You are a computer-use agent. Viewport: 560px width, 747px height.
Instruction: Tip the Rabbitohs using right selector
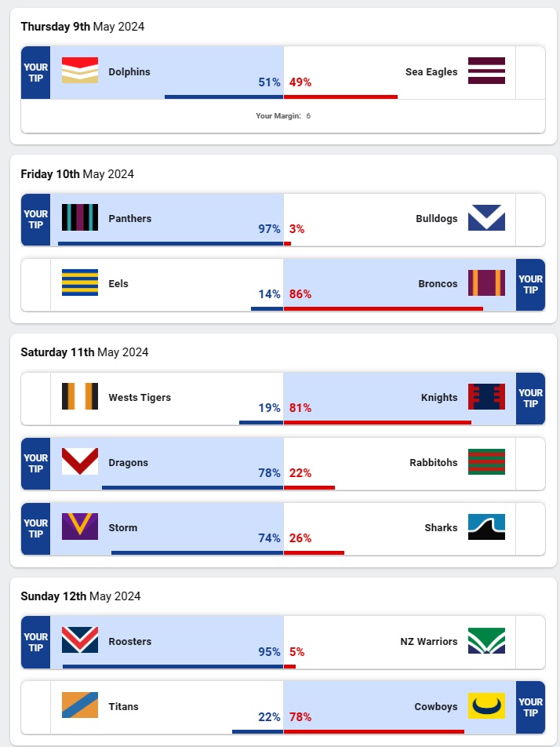pyautogui.click(x=530, y=463)
